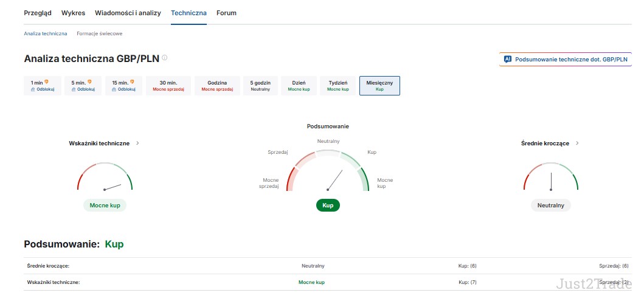The width and height of the screenshot is (644, 301).
Task: Click the Średnie kroczące gauge needle
Action: point(551,181)
